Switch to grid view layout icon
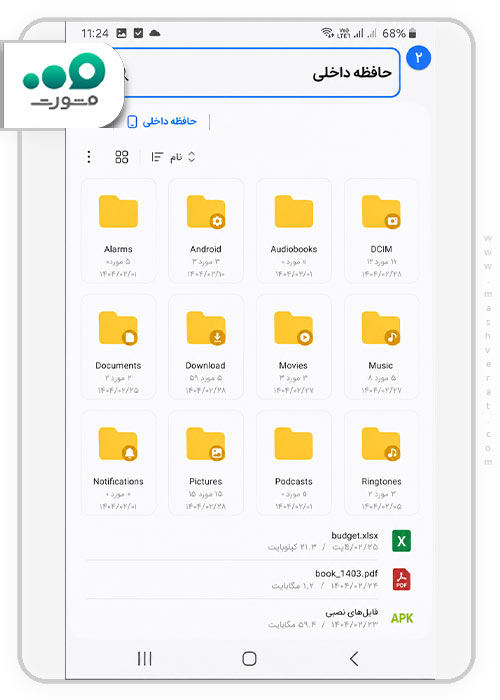The width and height of the screenshot is (500, 700). [x=121, y=157]
